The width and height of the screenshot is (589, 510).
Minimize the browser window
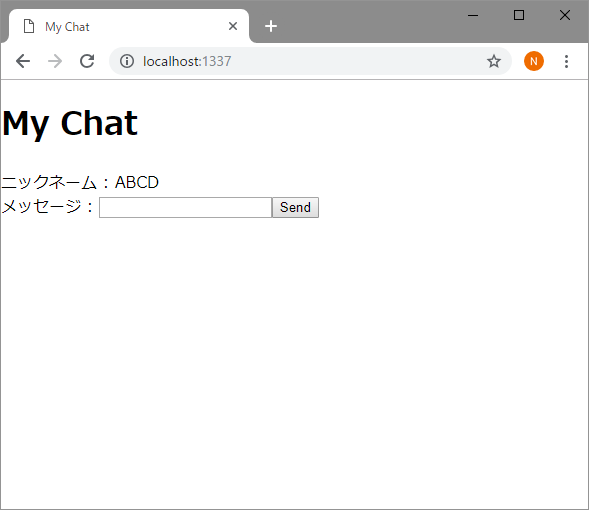coord(473,15)
